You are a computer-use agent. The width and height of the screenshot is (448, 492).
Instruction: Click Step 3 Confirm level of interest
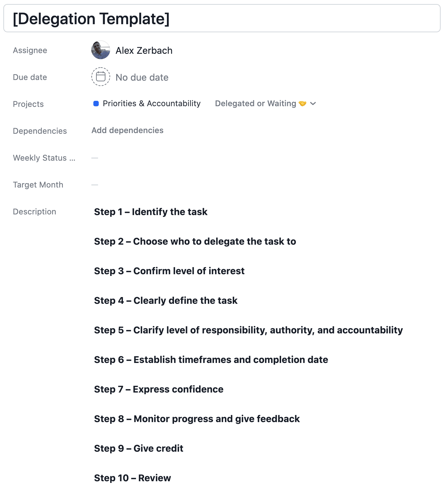[169, 271]
